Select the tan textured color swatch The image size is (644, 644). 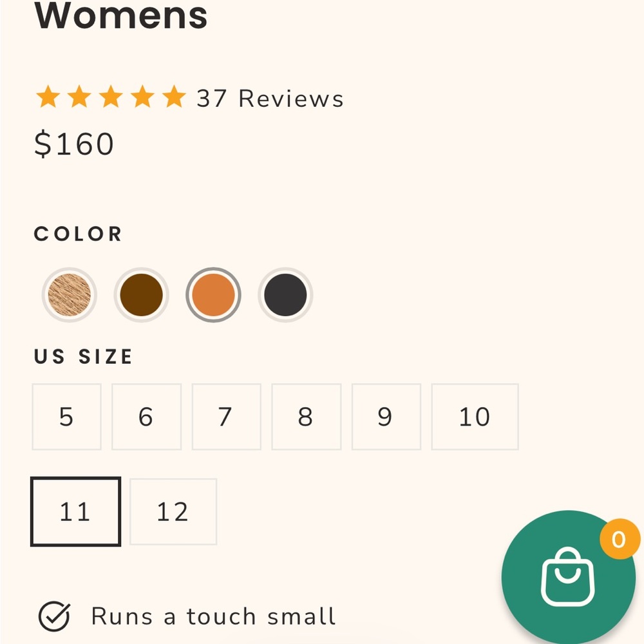[x=70, y=295]
